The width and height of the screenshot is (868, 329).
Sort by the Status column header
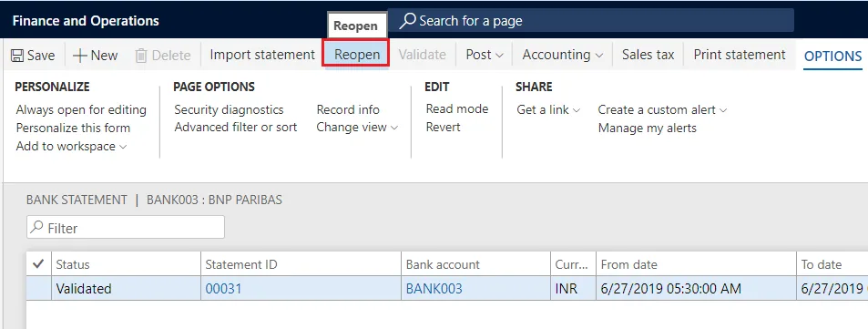click(127, 264)
